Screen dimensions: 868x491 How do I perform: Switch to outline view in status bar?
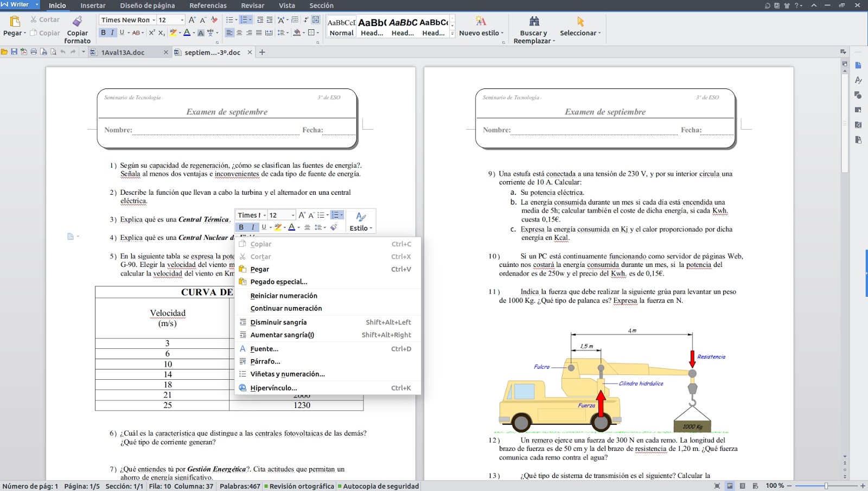pos(743,486)
